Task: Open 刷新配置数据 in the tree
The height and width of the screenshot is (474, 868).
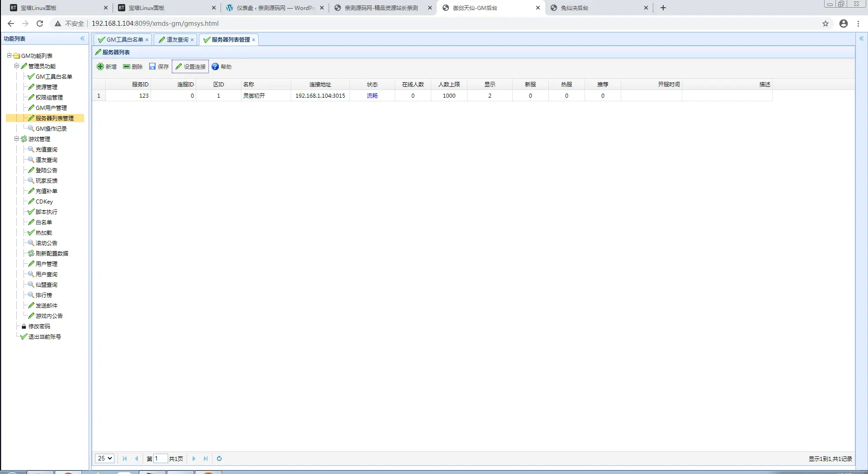Action: [52, 253]
